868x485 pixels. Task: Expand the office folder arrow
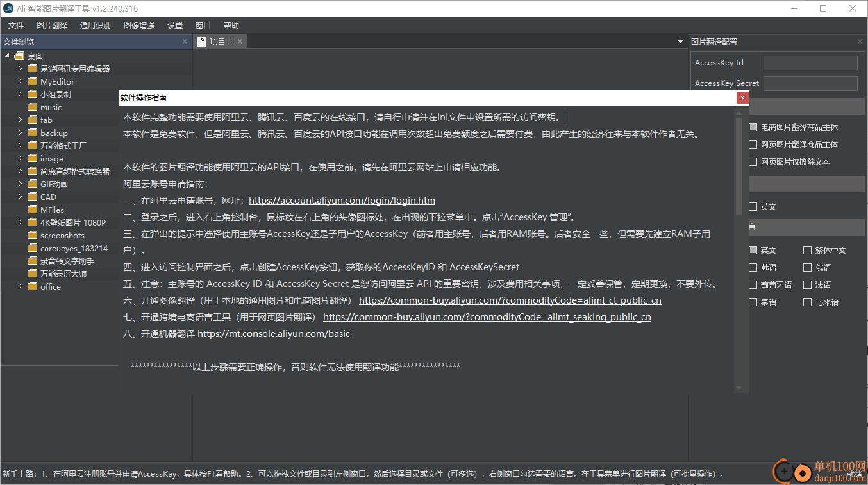point(20,286)
